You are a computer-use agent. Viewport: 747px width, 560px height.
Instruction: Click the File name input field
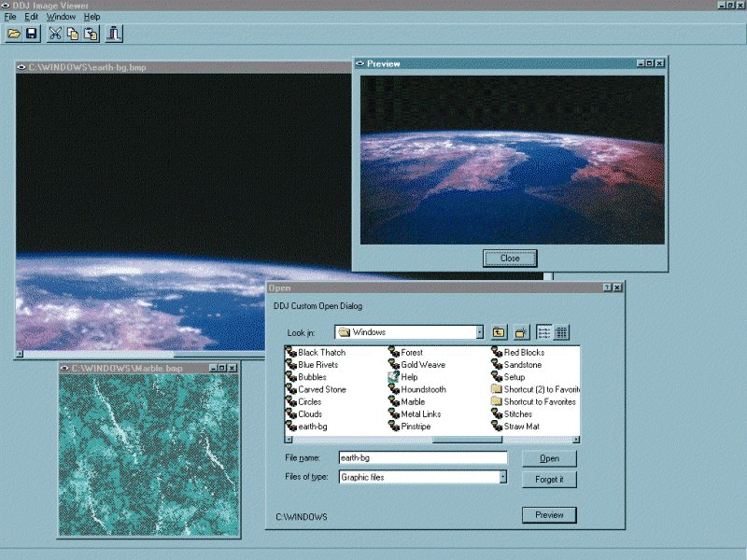pyautogui.click(x=422, y=458)
